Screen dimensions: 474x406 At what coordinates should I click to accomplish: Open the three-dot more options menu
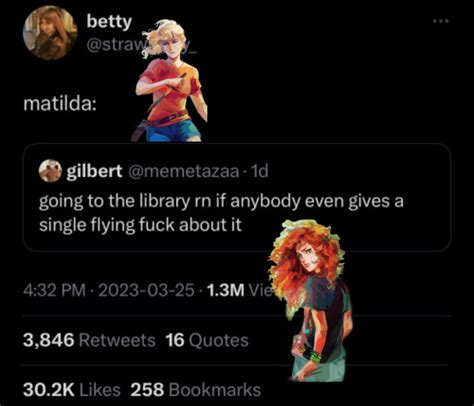click(x=441, y=21)
